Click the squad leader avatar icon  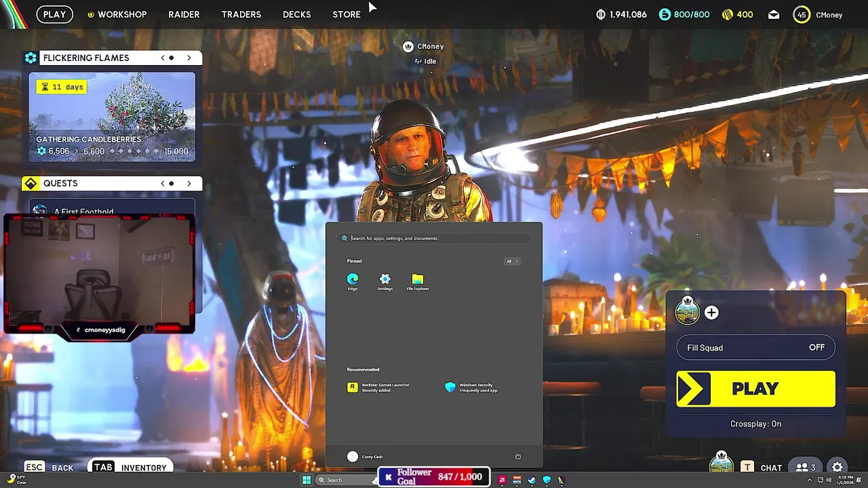(688, 311)
